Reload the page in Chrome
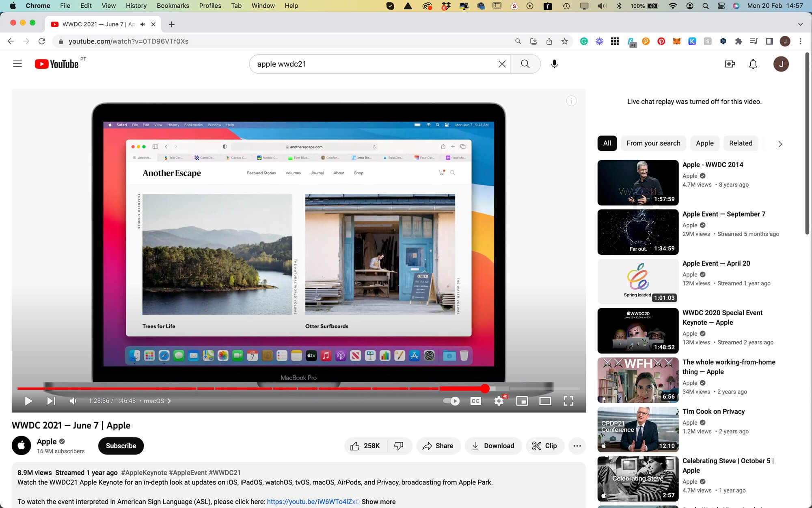This screenshot has height=508, width=812. click(41, 41)
